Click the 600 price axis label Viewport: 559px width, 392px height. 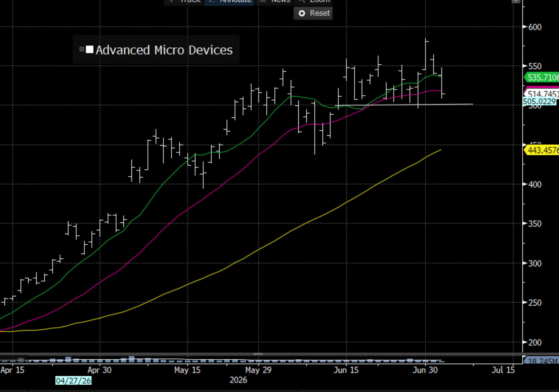tap(535, 27)
